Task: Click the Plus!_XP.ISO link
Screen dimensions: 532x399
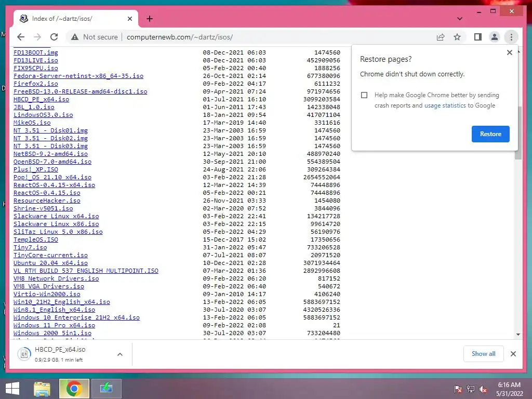Action: (36, 170)
